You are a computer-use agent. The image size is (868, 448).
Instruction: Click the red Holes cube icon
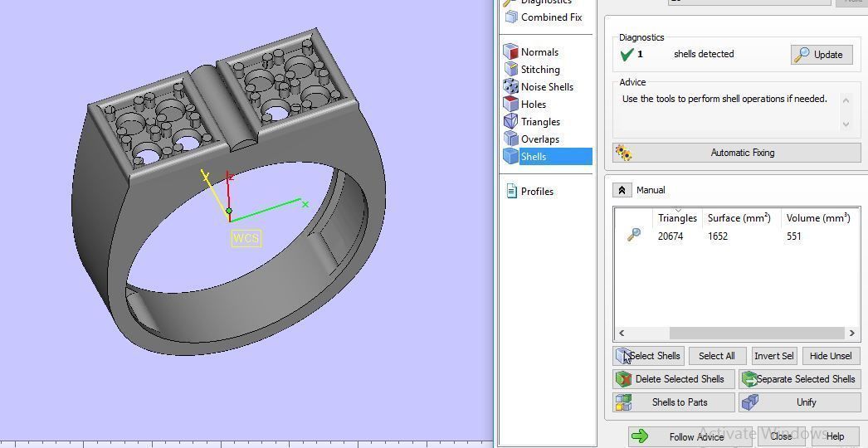click(510, 104)
